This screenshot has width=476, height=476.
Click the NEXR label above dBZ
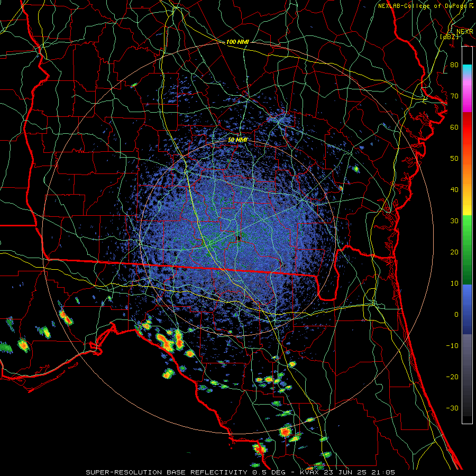coord(465,32)
